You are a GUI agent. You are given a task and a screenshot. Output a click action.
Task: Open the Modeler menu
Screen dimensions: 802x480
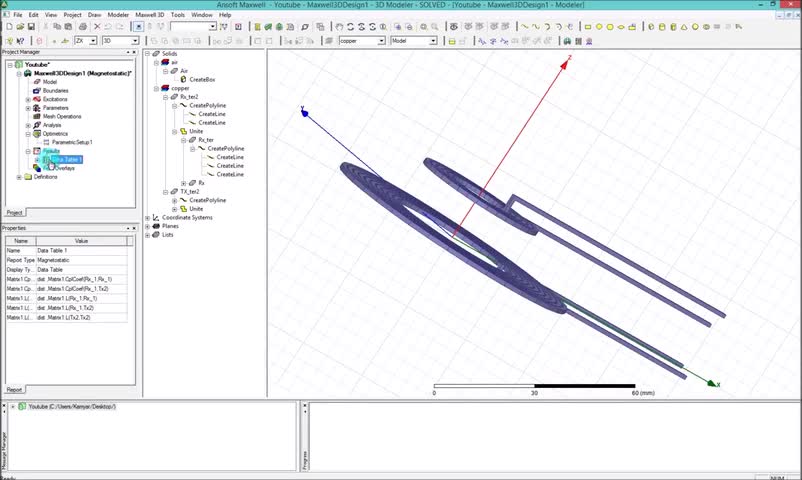118,15
